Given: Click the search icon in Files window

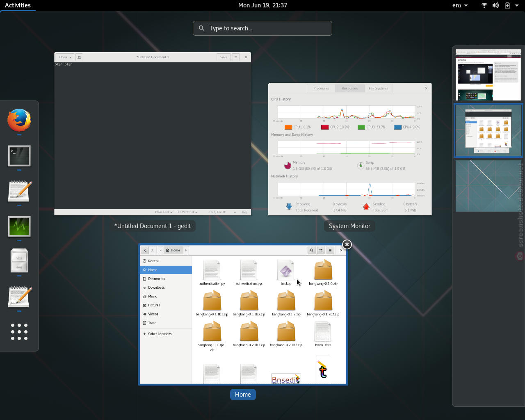Looking at the screenshot, I should point(312,250).
